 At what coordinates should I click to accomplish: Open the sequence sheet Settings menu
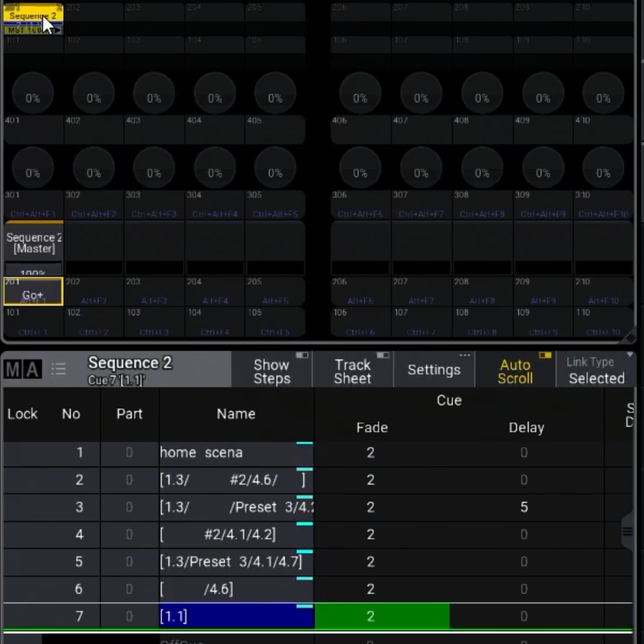pos(433,370)
